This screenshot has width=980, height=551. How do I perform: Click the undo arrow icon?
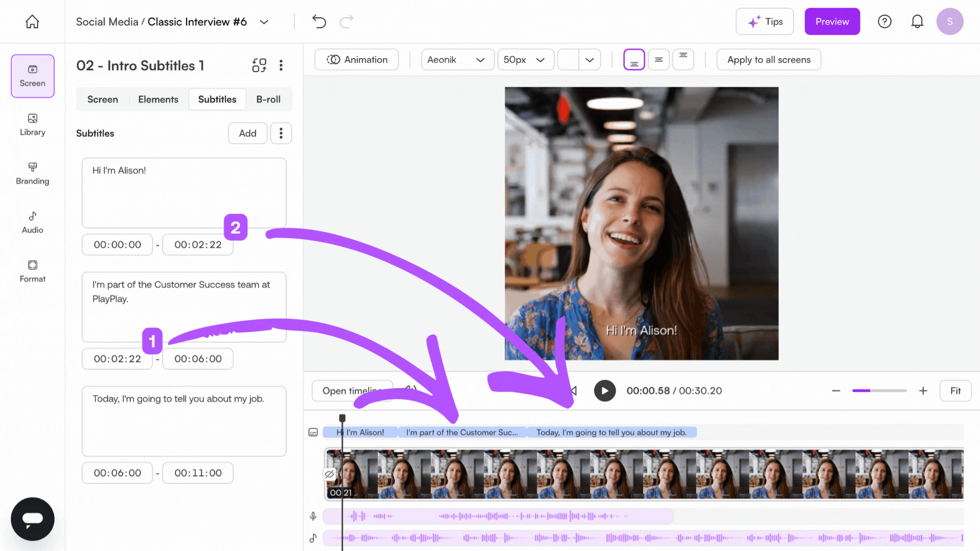click(319, 21)
